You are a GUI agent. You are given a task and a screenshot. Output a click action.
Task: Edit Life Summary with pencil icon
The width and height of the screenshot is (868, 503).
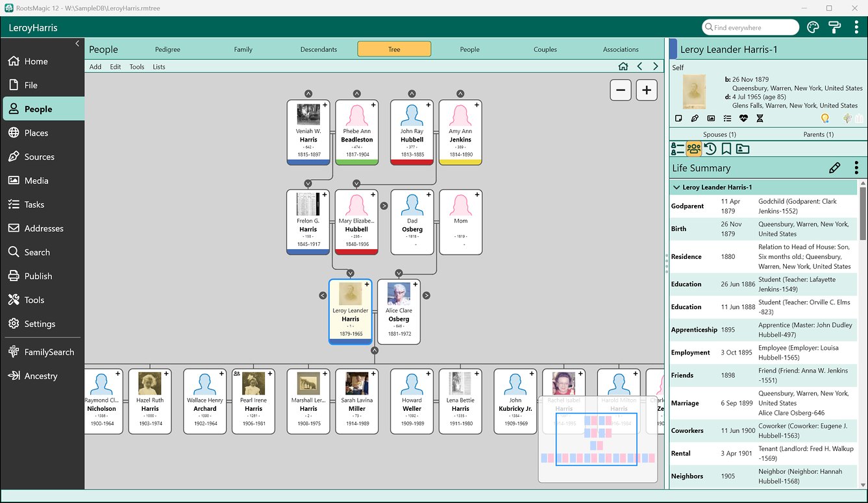835,168
